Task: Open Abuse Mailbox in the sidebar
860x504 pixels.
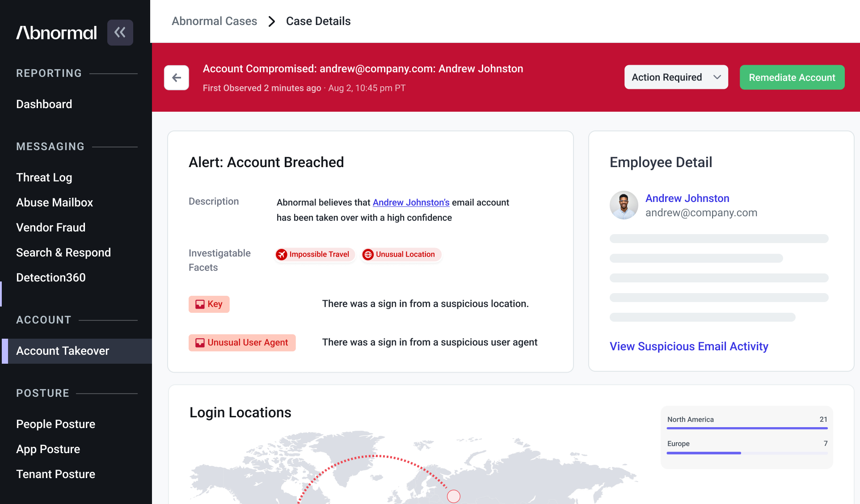Action: point(55,202)
